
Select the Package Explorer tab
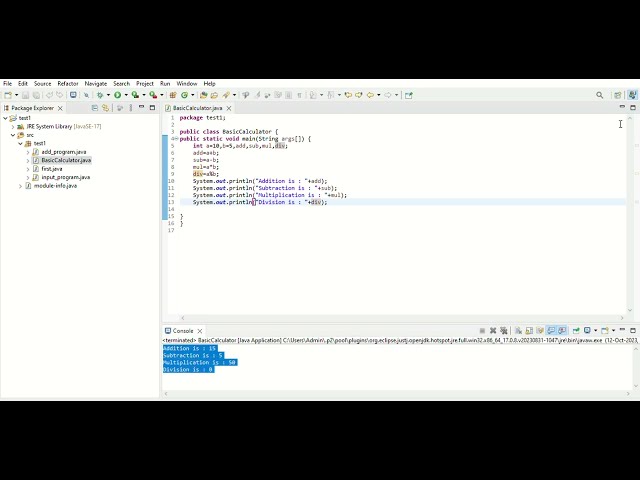click(x=32, y=108)
